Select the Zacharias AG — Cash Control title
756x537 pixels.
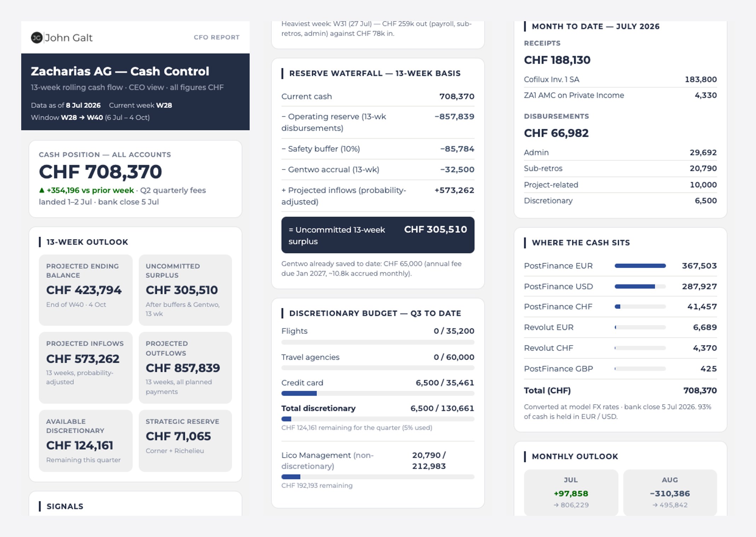[120, 71]
